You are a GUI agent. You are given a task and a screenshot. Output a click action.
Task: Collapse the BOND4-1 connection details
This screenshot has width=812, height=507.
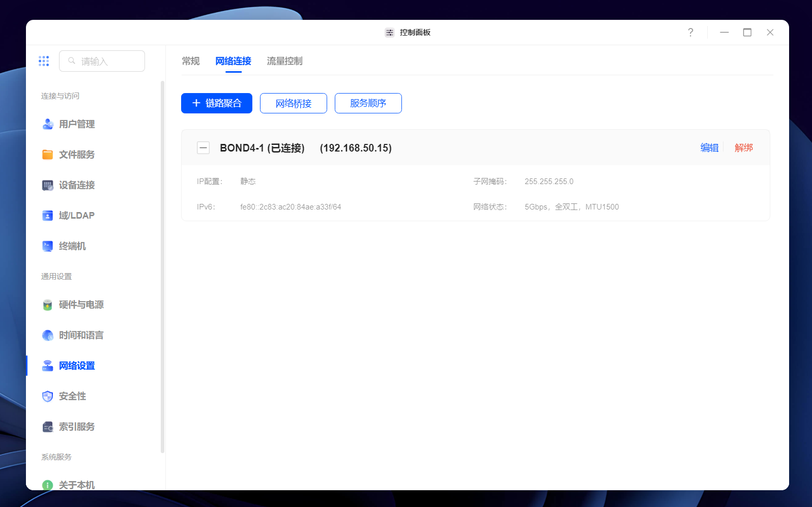[204, 148]
